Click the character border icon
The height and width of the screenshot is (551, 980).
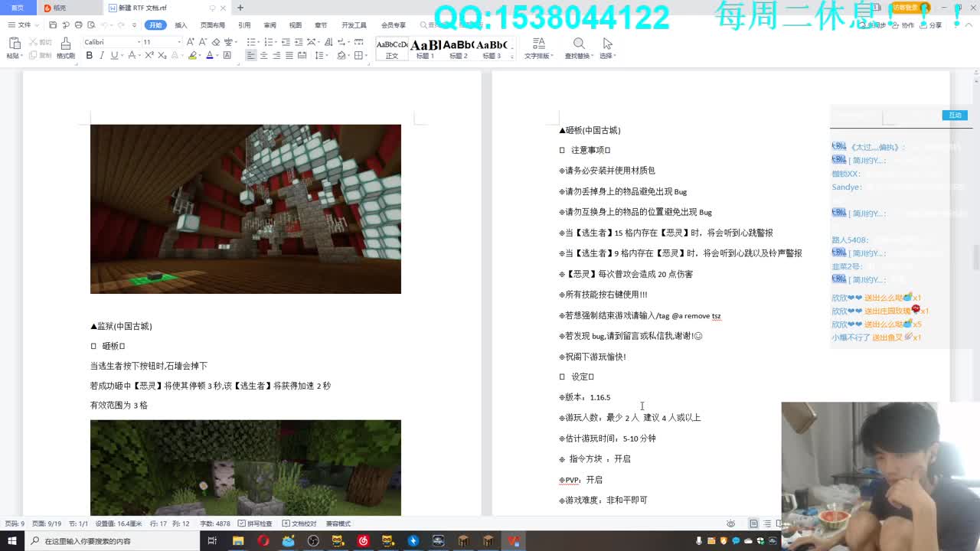[x=227, y=56]
